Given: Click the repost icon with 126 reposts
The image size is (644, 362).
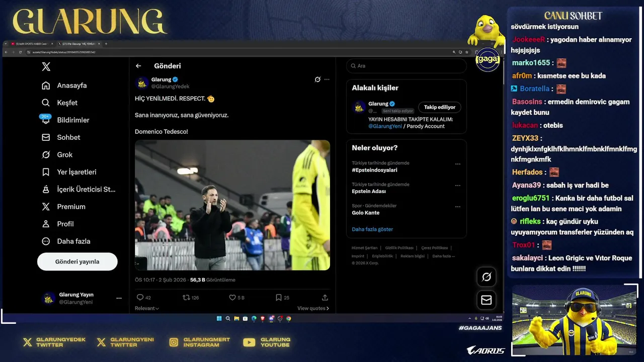Looking at the screenshot, I should [x=186, y=298].
